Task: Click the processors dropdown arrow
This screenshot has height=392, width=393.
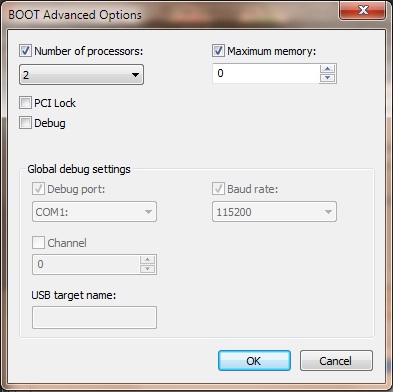Action: pos(135,75)
